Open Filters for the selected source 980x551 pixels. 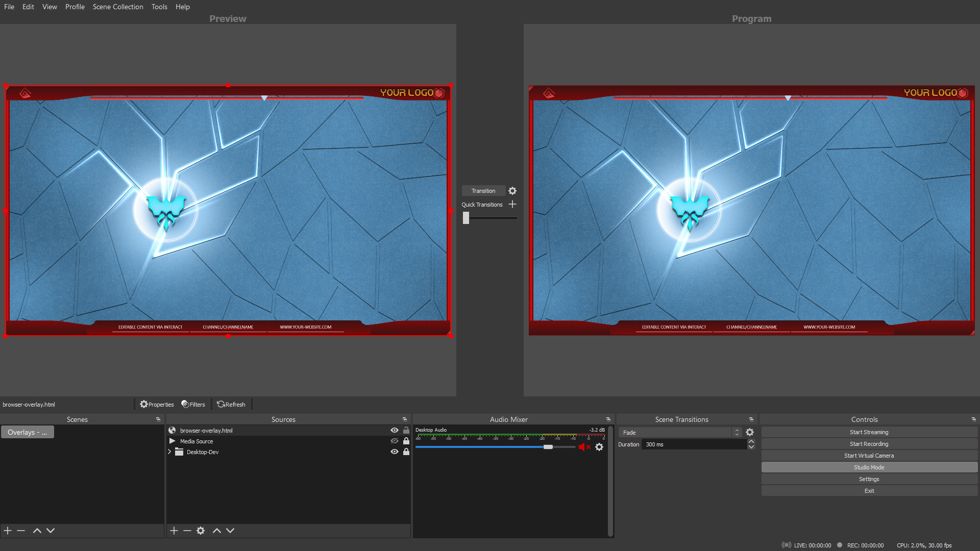(193, 404)
